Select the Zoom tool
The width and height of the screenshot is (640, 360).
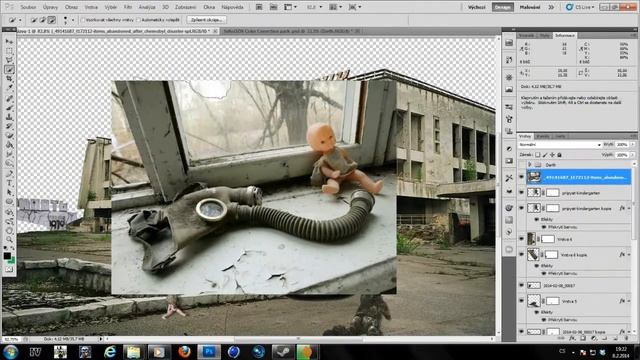pyautogui.click(x=9, y=240)
